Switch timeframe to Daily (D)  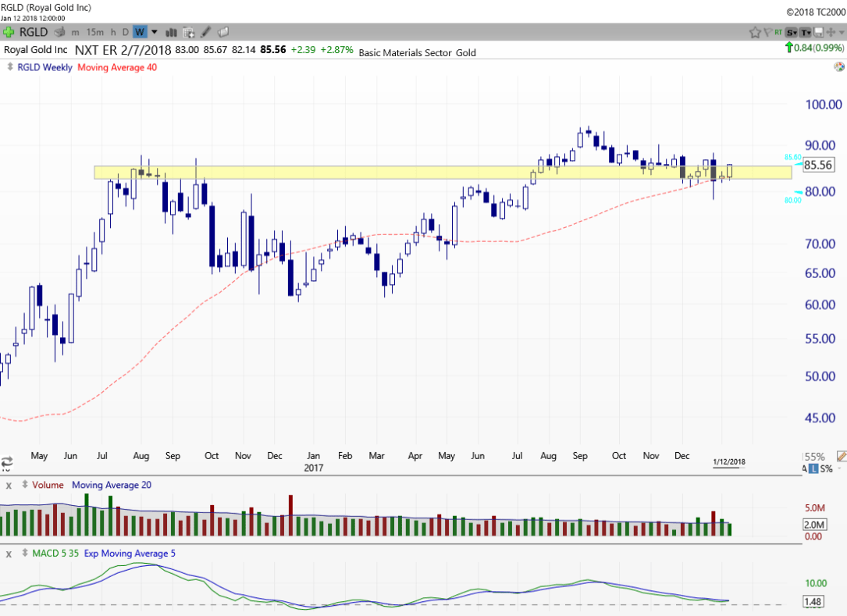(x=125, y=32)
